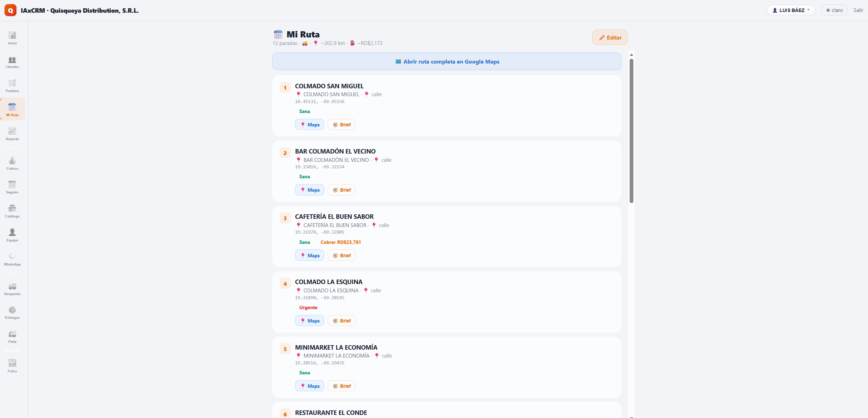Click the route list scrollbar thumb

(631, 131)
